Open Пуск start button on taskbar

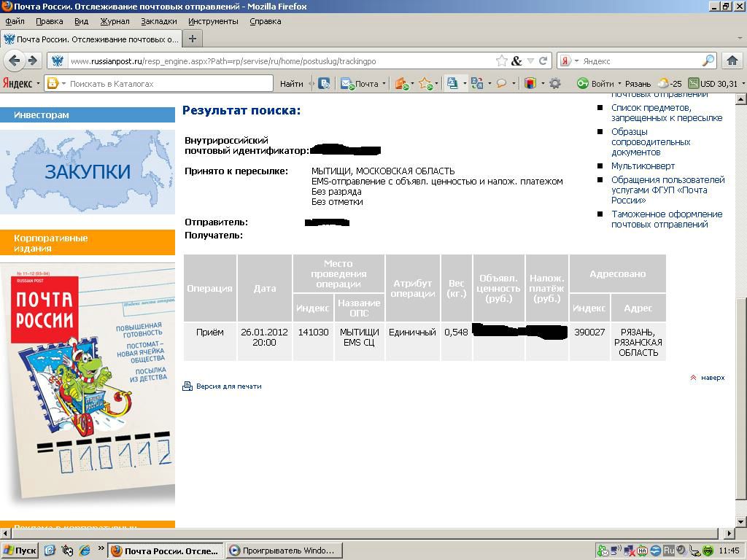click(20, 551)
